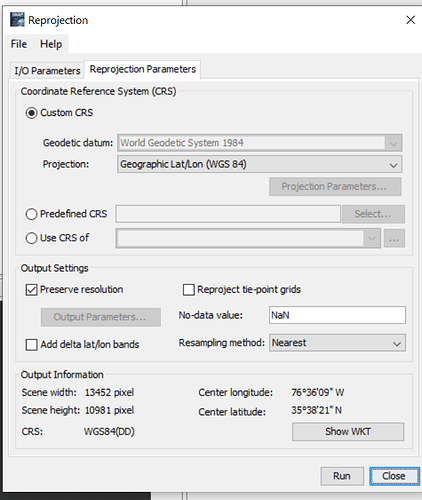Select the Custom CRS radio button

[x=31, y=113]
